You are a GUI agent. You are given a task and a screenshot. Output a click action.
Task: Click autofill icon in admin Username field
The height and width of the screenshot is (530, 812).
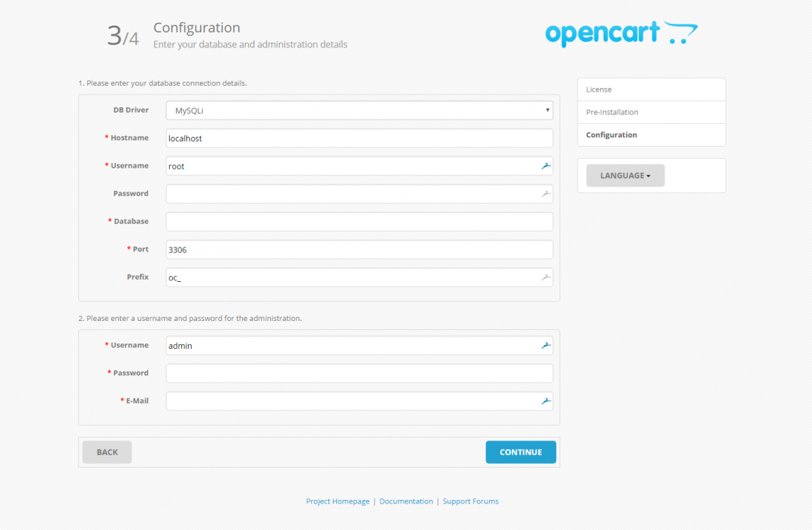(x=546, y=346)
